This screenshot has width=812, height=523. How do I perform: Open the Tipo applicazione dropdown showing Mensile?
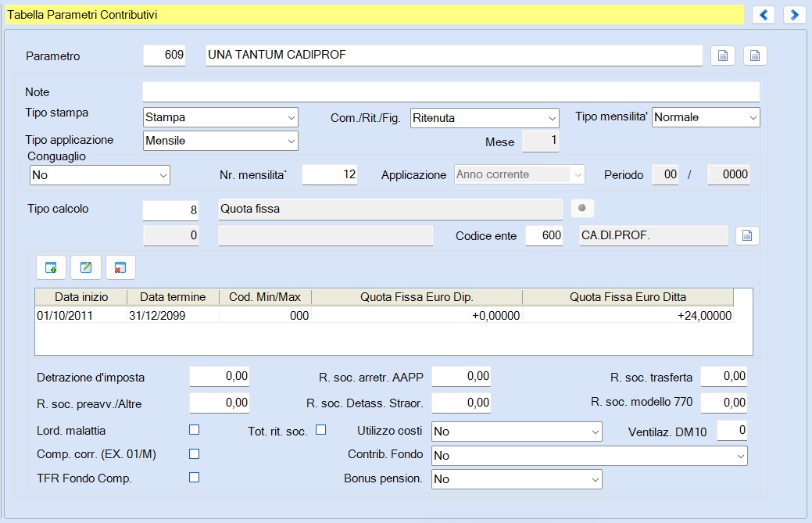[x=220, y=141]
